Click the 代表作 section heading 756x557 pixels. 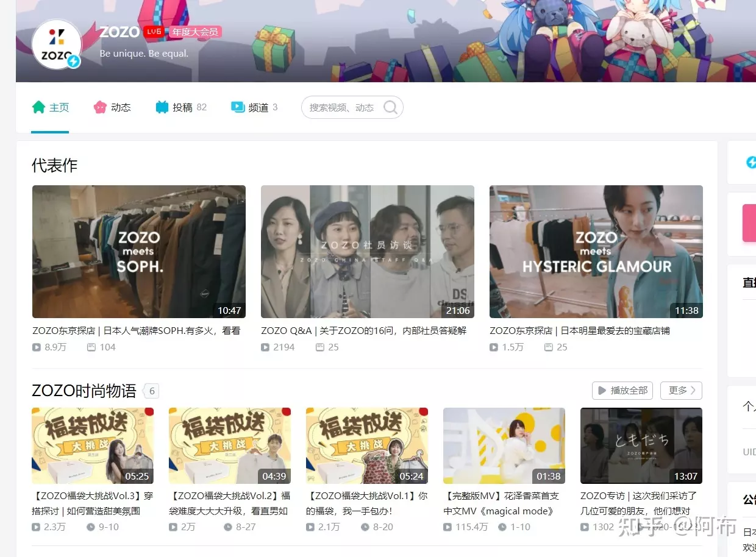coord(55,165)
